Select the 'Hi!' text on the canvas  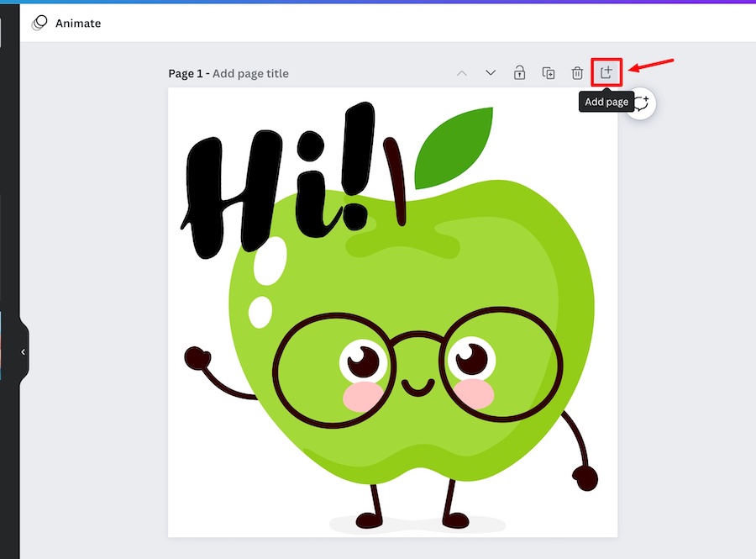point(278,180)
